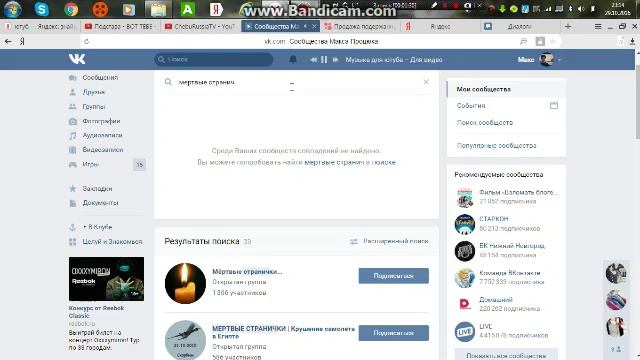The height and width of the screenshot is (360, 640).
Task: Open the events calendar icon
Action: [554, 105]
